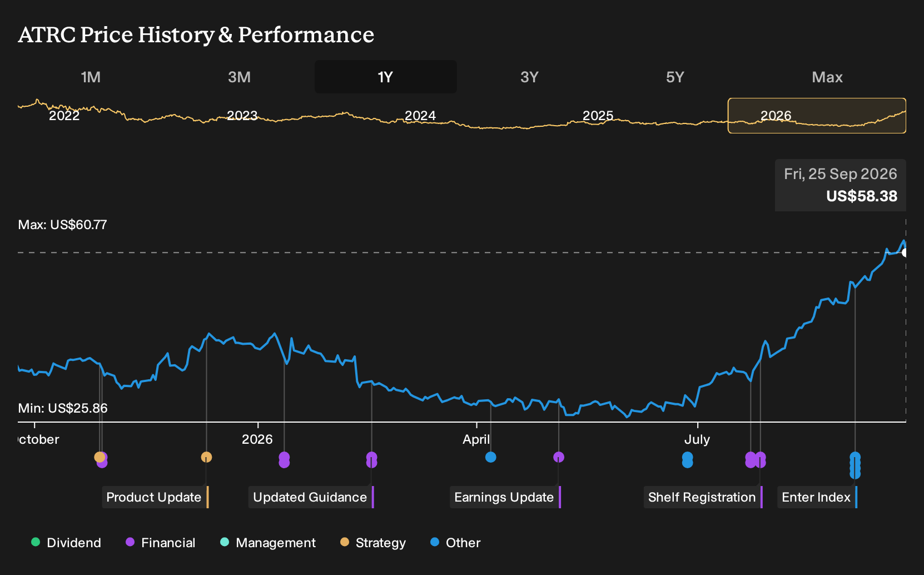Click 2024 on the overview timeline
This screenshot has height=575, width=924.
[420, 116]
